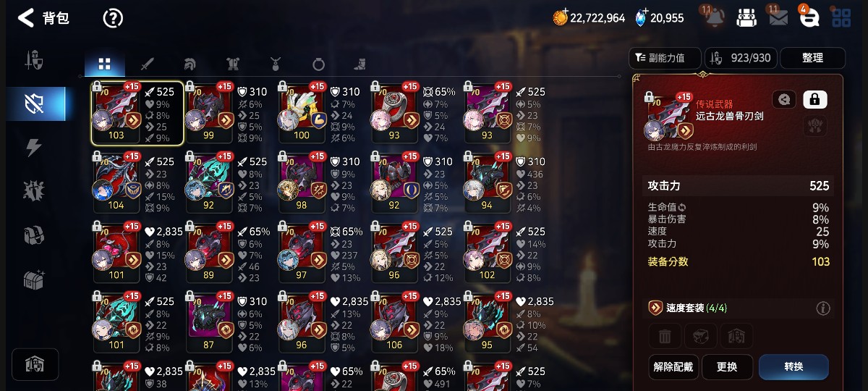
Task: Toggle the lock on selected weapon
Action: tap(814, 100)
